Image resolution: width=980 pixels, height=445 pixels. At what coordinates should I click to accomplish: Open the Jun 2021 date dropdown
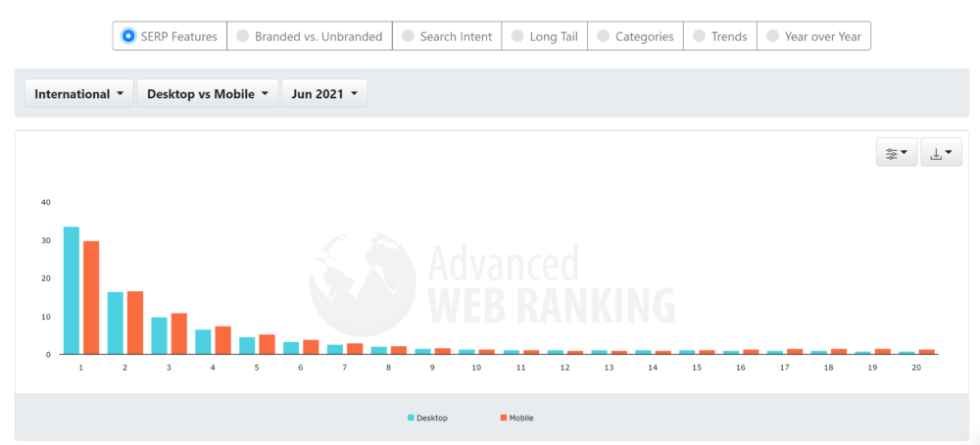[325, 94]
